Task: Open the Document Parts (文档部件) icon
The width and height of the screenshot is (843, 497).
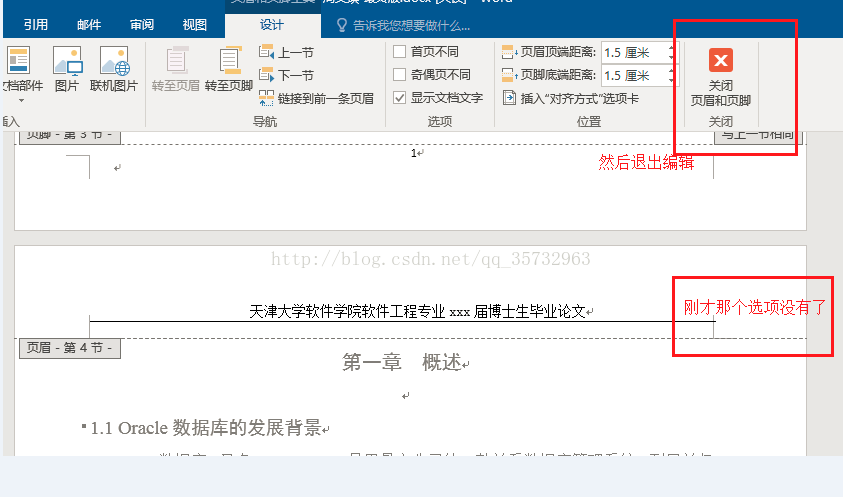Action: coord(18,60)
